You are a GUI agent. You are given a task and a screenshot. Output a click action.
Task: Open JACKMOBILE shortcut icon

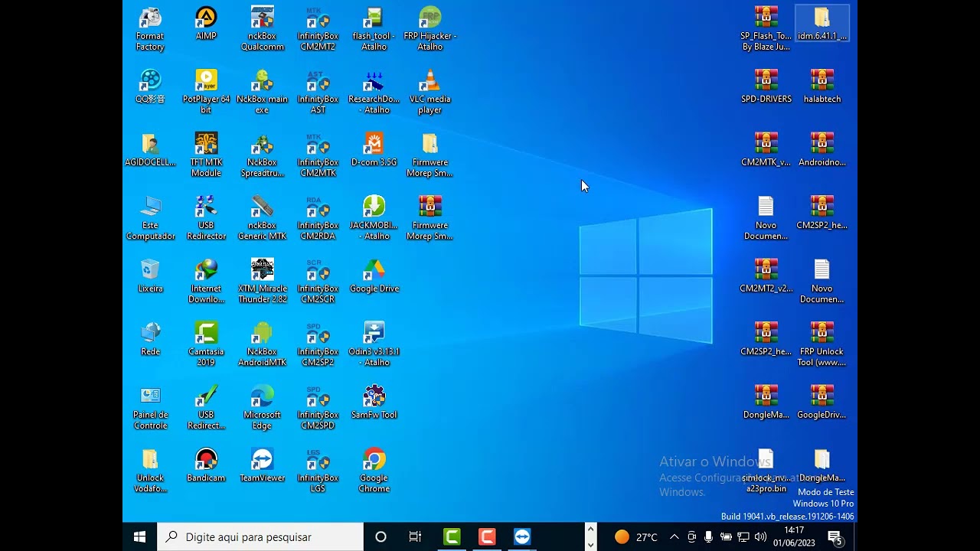[374, 218]
